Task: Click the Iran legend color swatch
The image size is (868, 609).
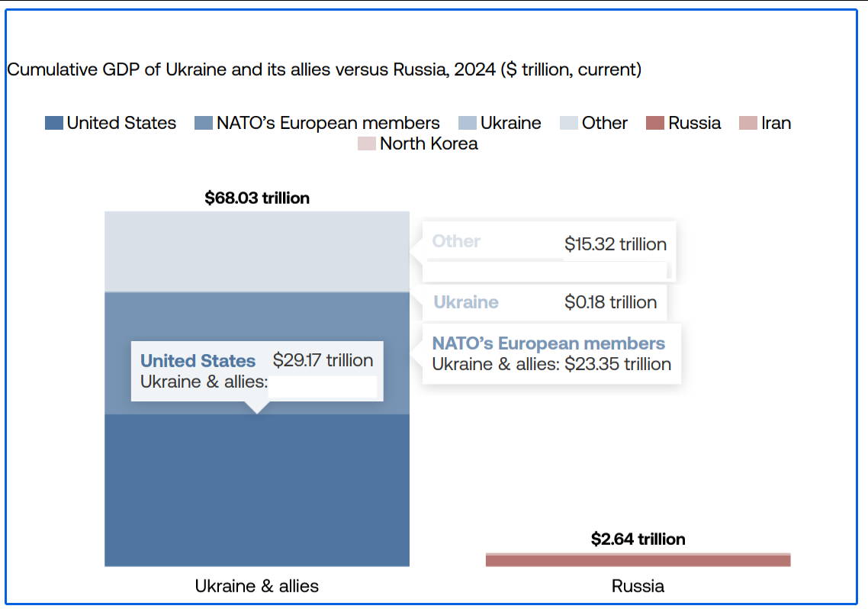Action: tap(748, 123)
